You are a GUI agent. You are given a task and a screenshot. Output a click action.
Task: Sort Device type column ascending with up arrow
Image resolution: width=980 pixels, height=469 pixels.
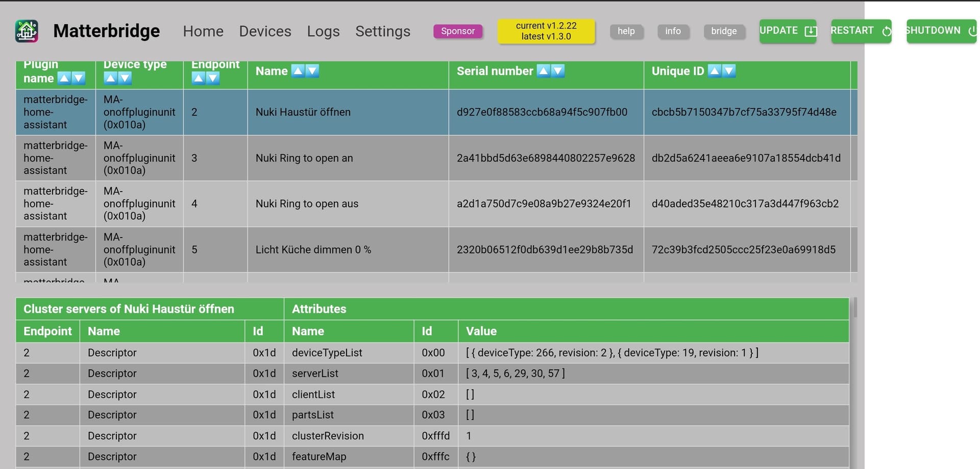pos(110,78)
